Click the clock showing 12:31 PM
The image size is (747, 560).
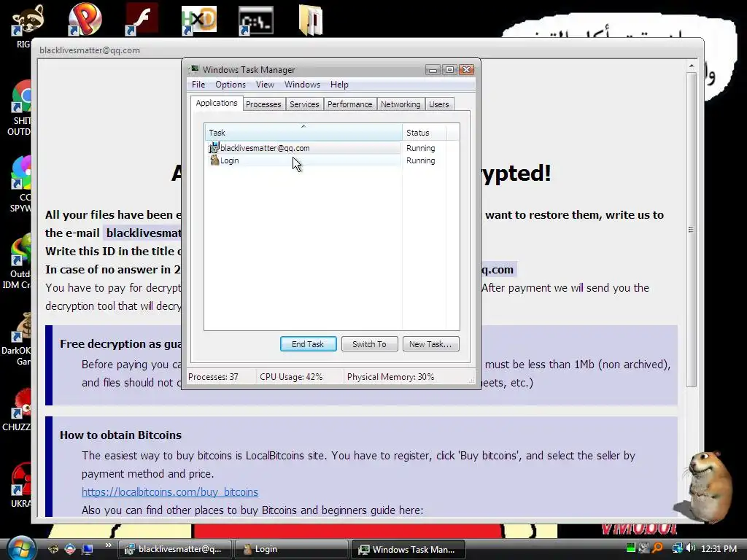click(719, 548)
